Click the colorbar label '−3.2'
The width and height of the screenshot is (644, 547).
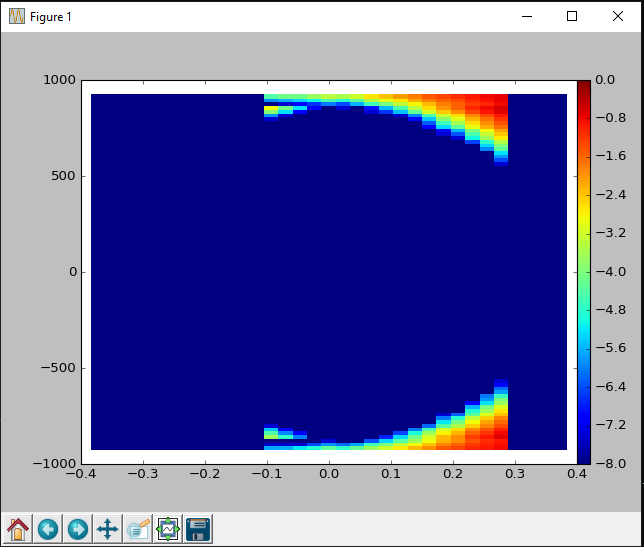611,233
